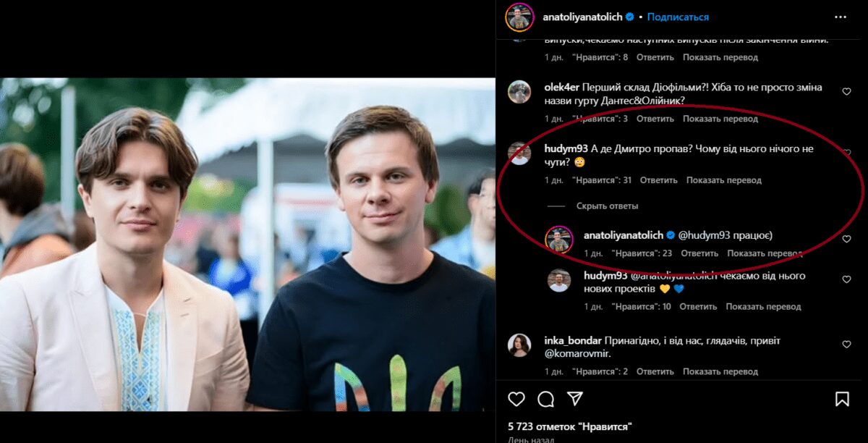Share post via paper plane icon

pyautogui.click(x=575, y=399)
